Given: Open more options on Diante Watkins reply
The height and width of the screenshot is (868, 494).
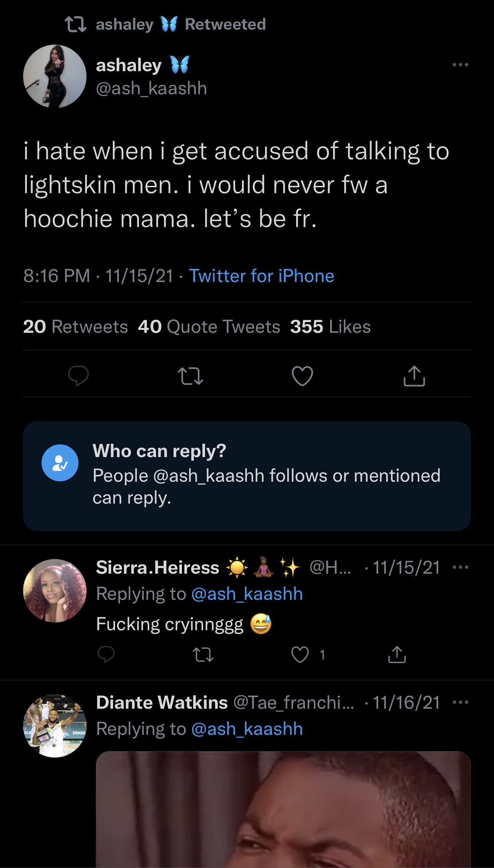Looking at the screenshot, I should tap(460, 702).
